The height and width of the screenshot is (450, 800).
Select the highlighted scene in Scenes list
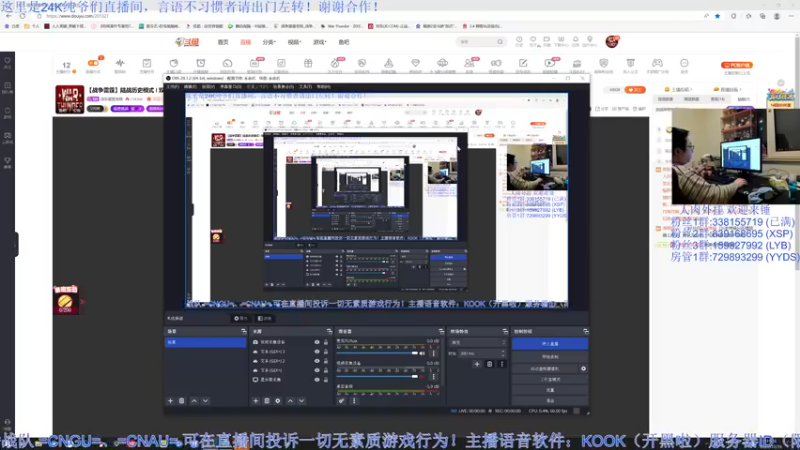pos(205,342)
